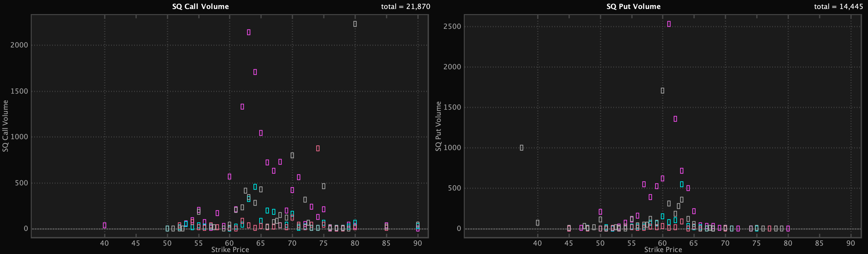Click the 85 strike tick on call chart
Image resolution: width=868 pixels, height=254 pixels.
pyautogui.click(x=386, y=243)
